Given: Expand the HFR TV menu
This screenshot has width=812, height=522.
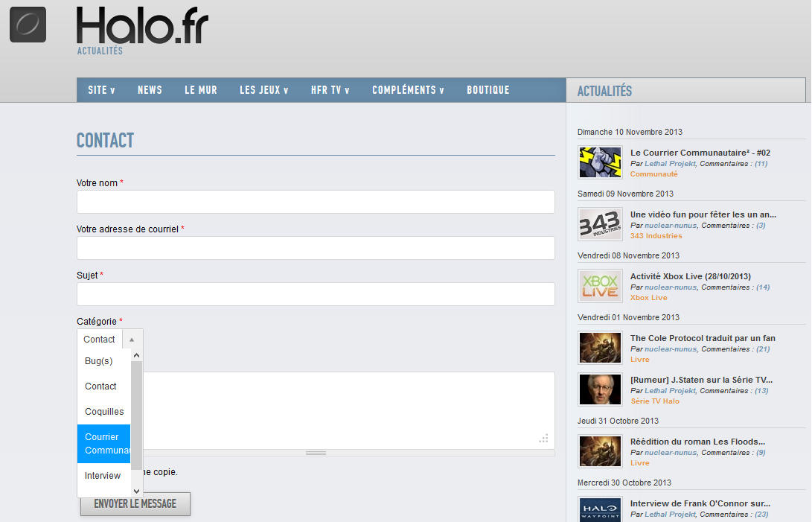Looking at the screenshot, I should coord(330,90).
